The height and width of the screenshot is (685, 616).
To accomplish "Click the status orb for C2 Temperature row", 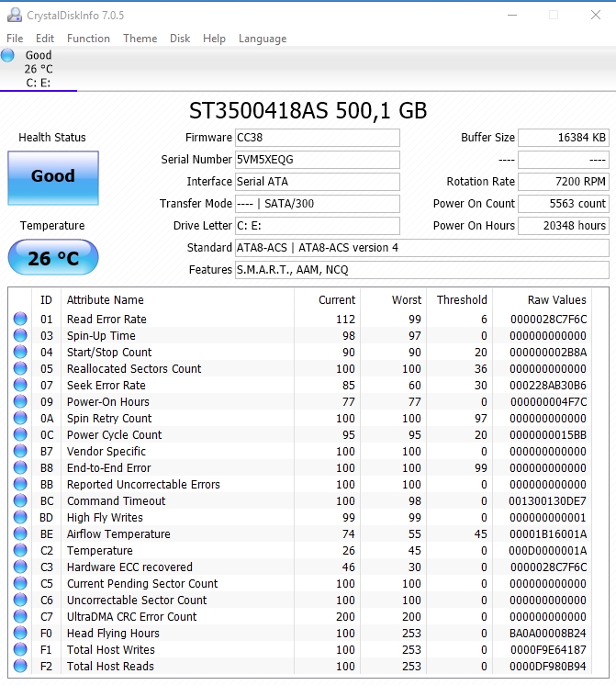I will [20, 550].
